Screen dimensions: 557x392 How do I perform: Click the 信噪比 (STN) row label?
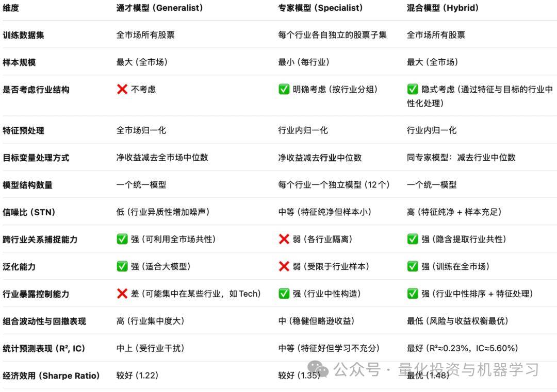[x=29, y=212]
